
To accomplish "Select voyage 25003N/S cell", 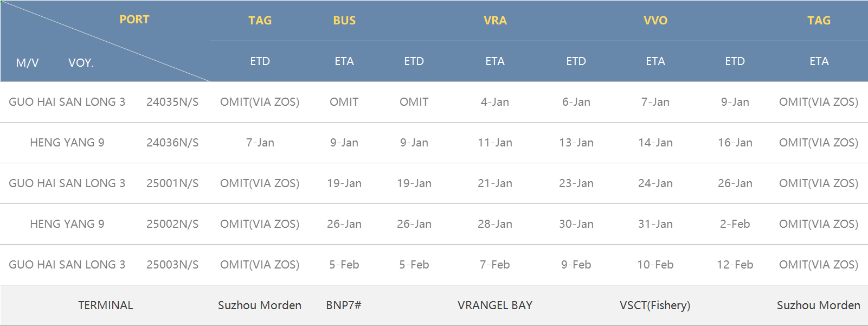I will pyautogui.click(x=172, y=265).
